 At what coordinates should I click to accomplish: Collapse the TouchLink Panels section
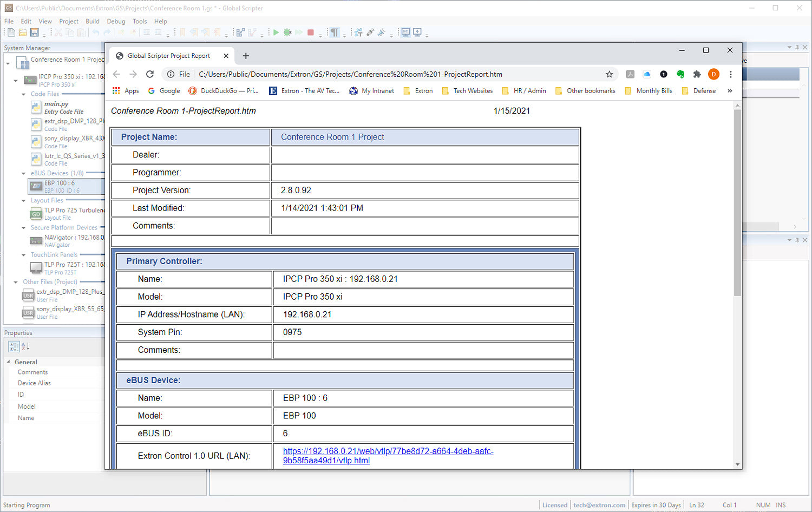click(x=24, y=255)
